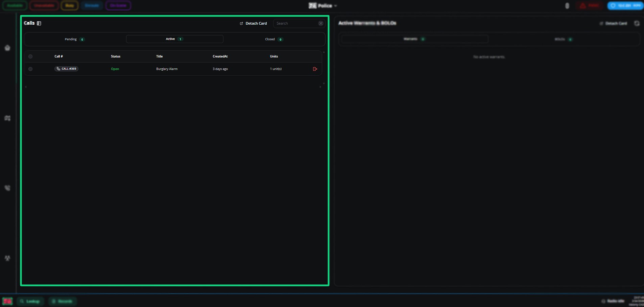This screenshot has width=644, height=307.
Task: Open the Police department dropdown
Action: 323,6
